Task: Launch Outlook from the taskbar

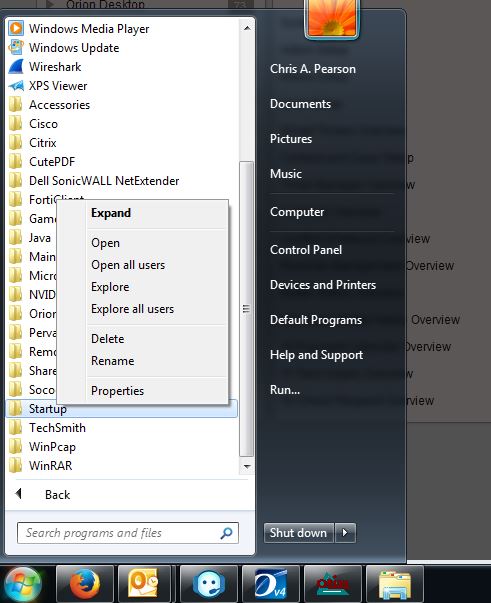Action: coord(144,584)
